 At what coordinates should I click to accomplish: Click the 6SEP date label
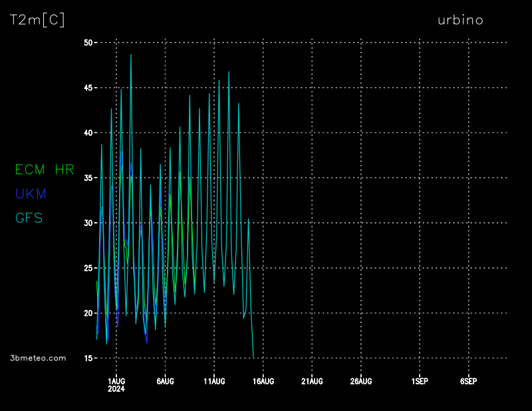coord(468,381)
